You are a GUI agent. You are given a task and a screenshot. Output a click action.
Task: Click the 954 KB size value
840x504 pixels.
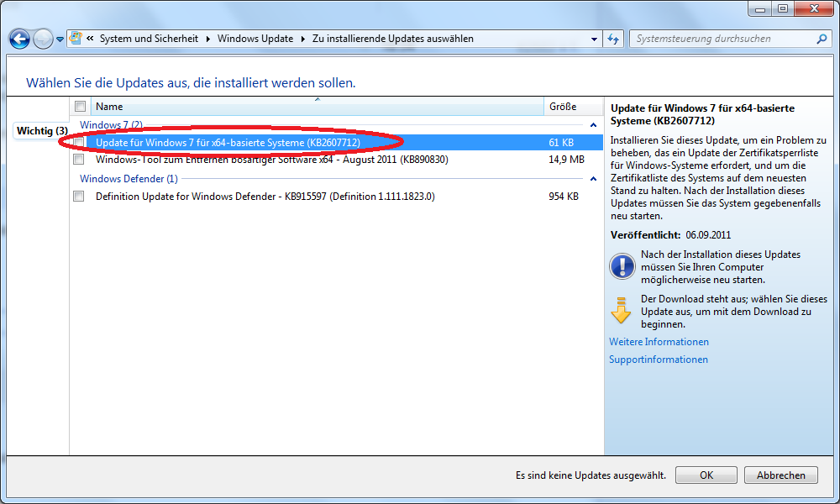coord(564,196)
